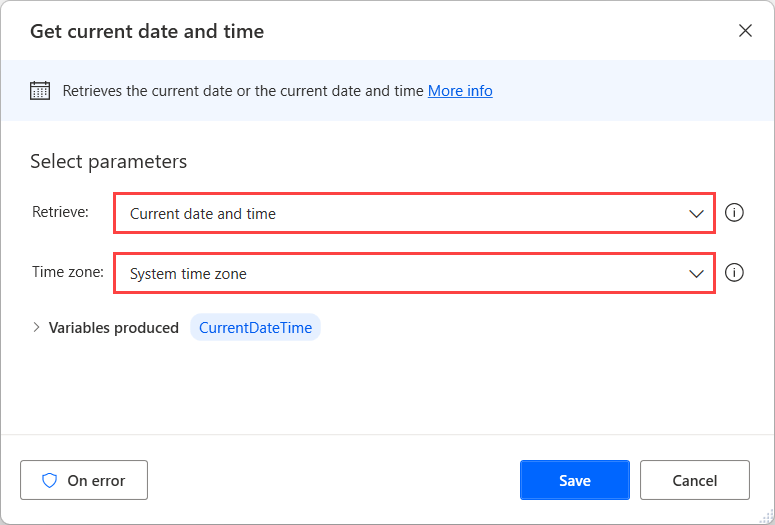Click the calendar icon in info banner
This screenshot has height=525, width=775.
pos(40,91)
